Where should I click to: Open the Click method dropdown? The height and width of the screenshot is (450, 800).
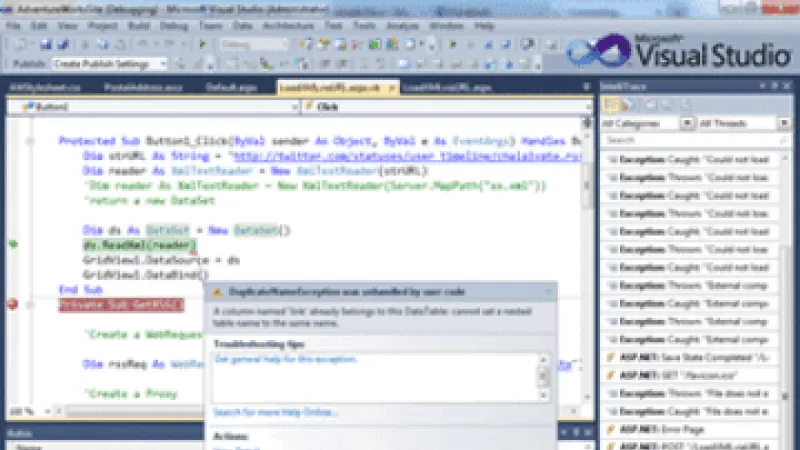pos(588,107)
